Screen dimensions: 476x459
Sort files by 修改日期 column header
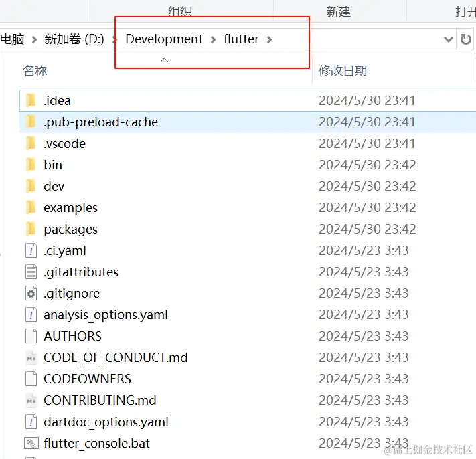(x=342, y=70)
